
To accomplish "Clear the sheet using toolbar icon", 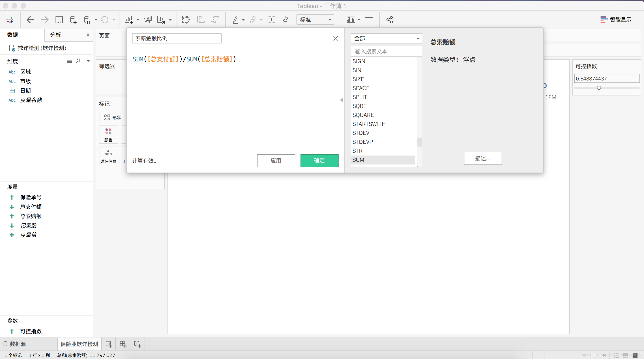I will click(x=161, y=19).
